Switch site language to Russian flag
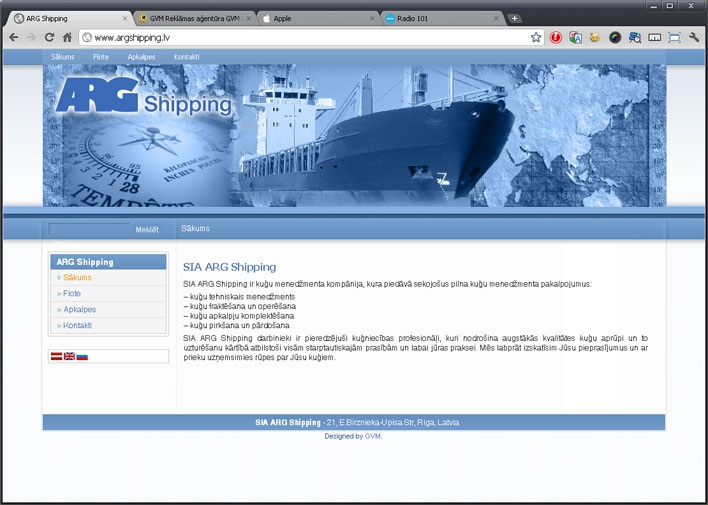 pyautogui.click(x=82, y=356)
